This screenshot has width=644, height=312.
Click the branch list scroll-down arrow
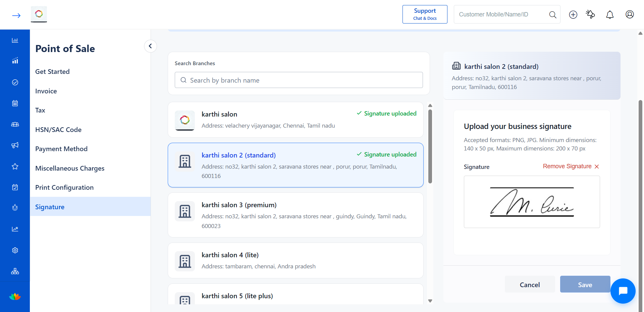click(430, 301)
